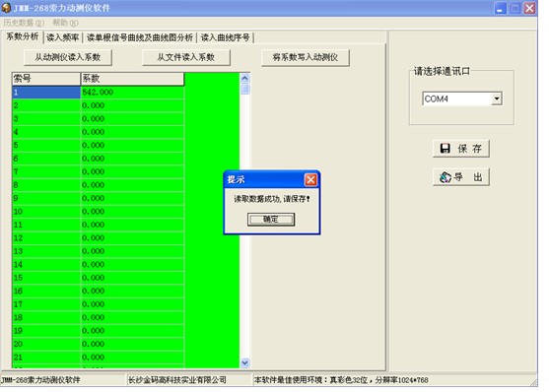Image resolution: width=549 pixels, height=392 pixels.
Task: Close the 提示 dialog with red X
Action: [x=310, y=180]
